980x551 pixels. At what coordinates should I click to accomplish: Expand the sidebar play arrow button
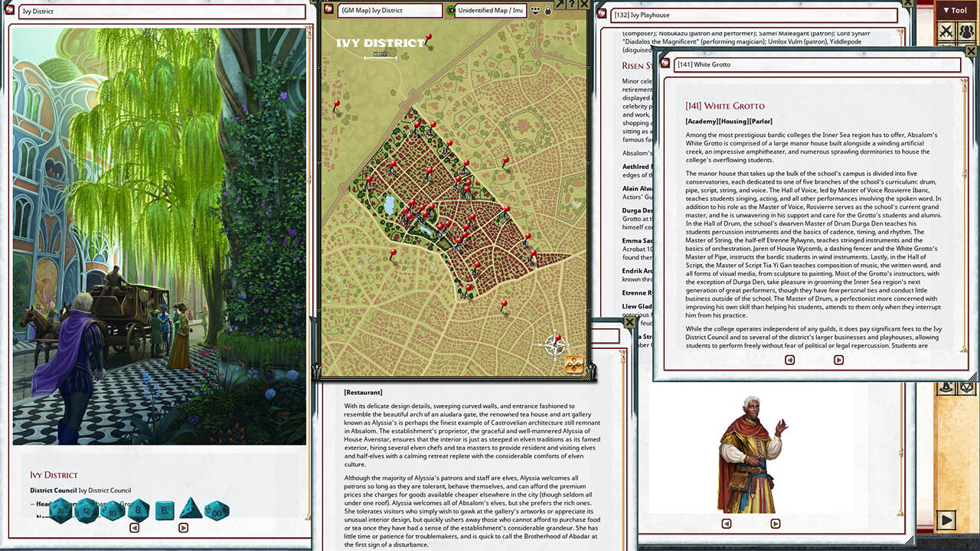click(x=947, y=520)
